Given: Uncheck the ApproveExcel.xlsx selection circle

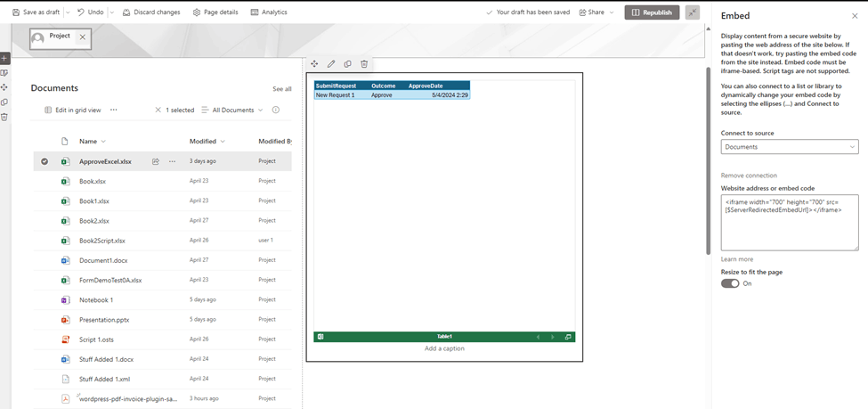Looking at the screenshot, I should tap(45, 161).
